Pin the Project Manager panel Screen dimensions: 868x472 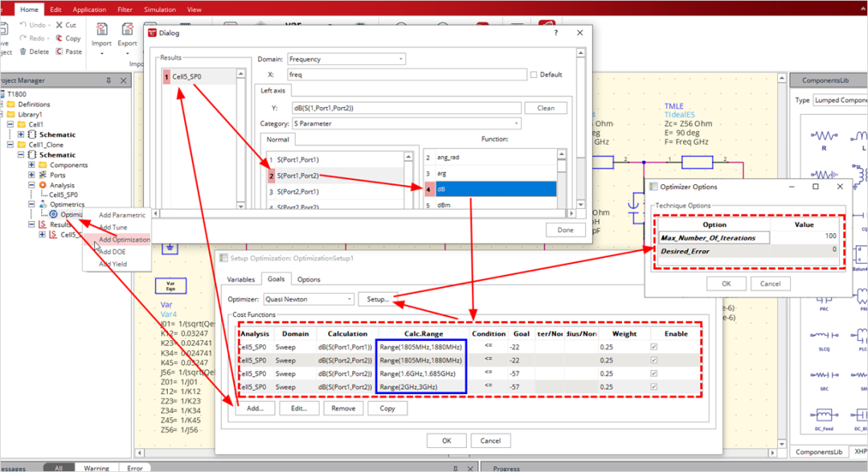click(x=108, y=80)
